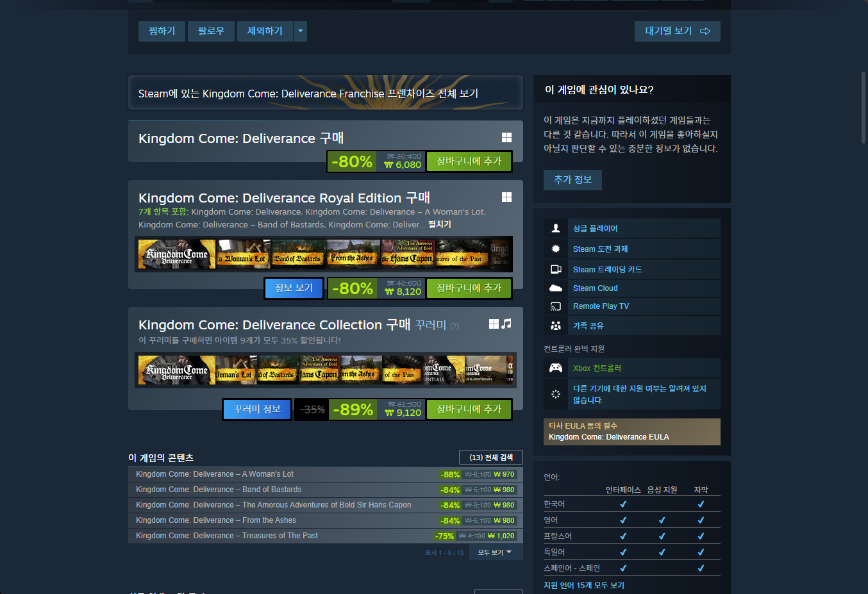Expand the Royal Edition list with 펼치기
This screenshot has width=868, height=594.
tap(440, 224)
